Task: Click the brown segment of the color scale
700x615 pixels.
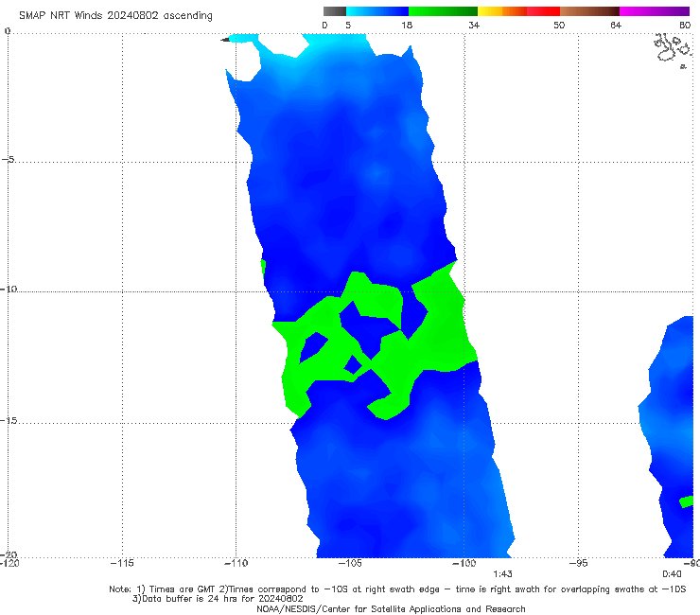Action: tap(589, 11)
